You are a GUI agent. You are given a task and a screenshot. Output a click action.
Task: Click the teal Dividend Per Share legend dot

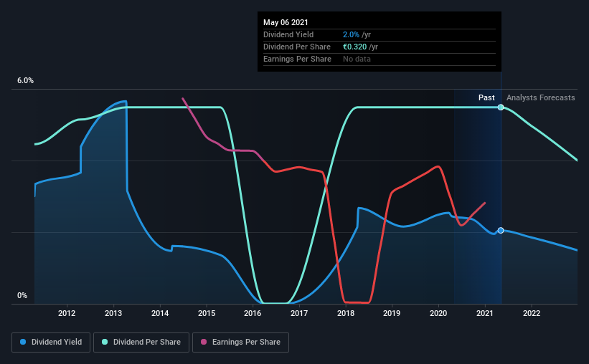pos(105,342)
